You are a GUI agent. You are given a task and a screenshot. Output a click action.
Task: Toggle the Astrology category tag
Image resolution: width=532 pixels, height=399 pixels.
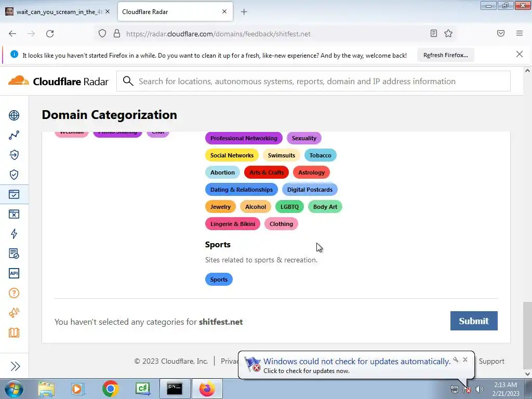coord(311,172)
